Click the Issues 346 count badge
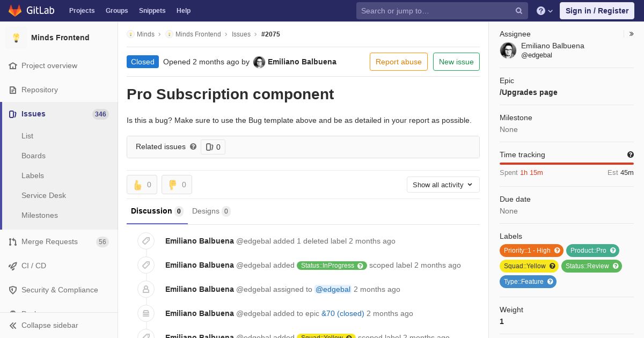 [100, 114]
